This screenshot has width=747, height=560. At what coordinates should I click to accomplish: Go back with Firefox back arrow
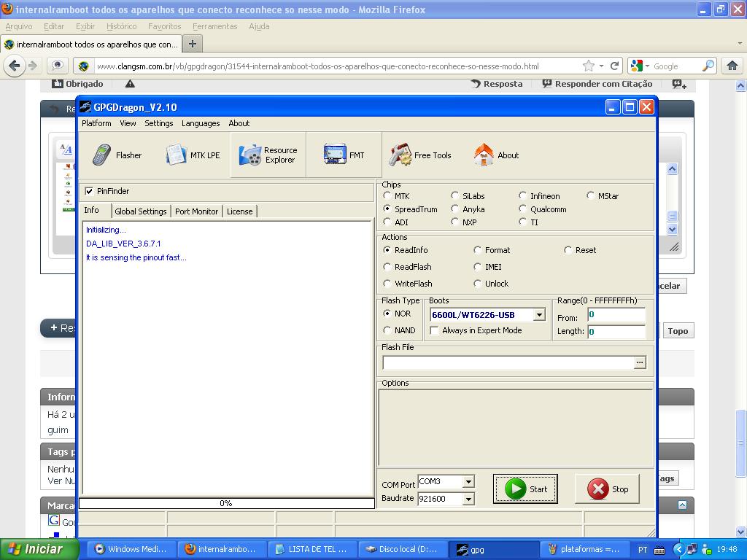pos(15,66)
